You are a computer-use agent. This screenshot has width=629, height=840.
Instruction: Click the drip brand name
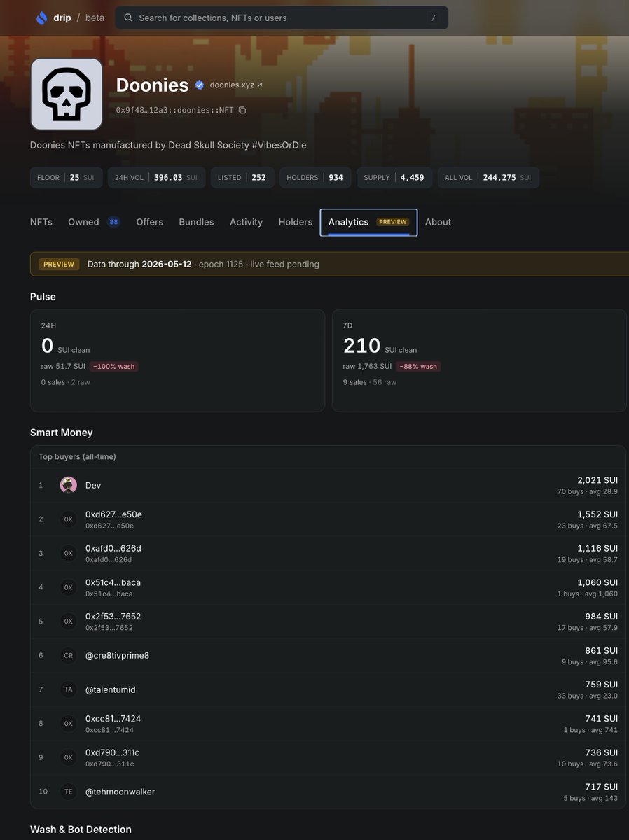point(62,17)
